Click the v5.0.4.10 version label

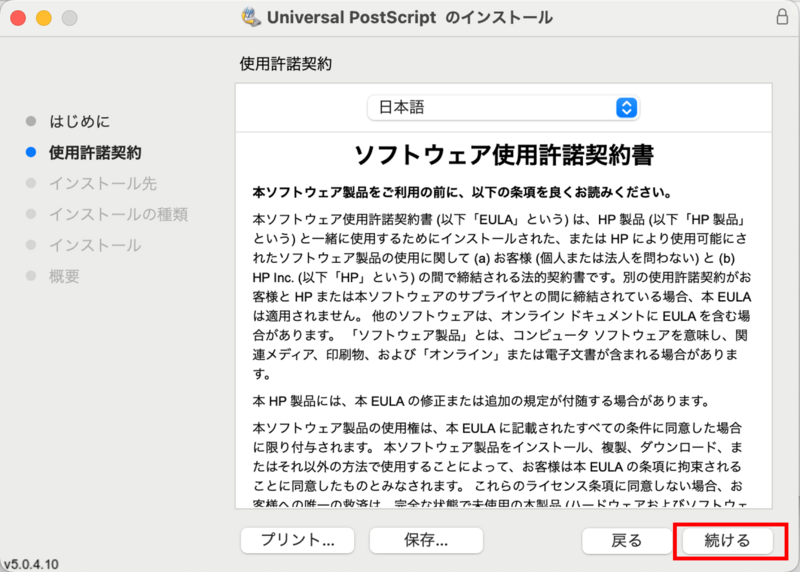30,564
